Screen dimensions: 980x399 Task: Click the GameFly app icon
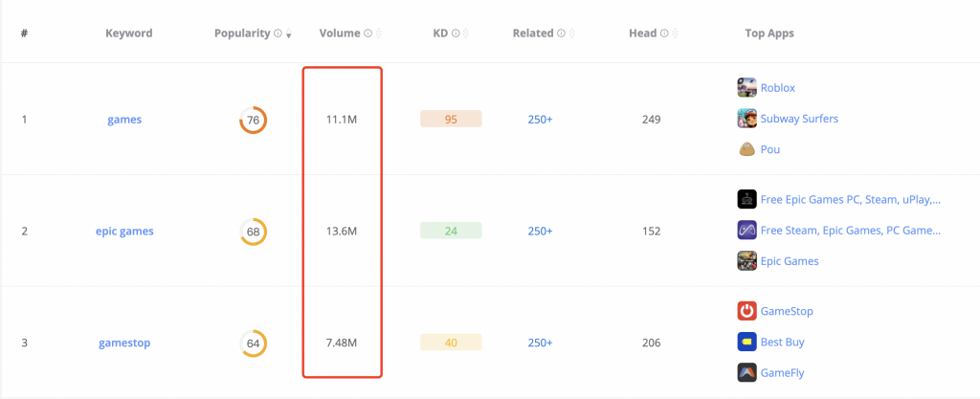point(746,372)
